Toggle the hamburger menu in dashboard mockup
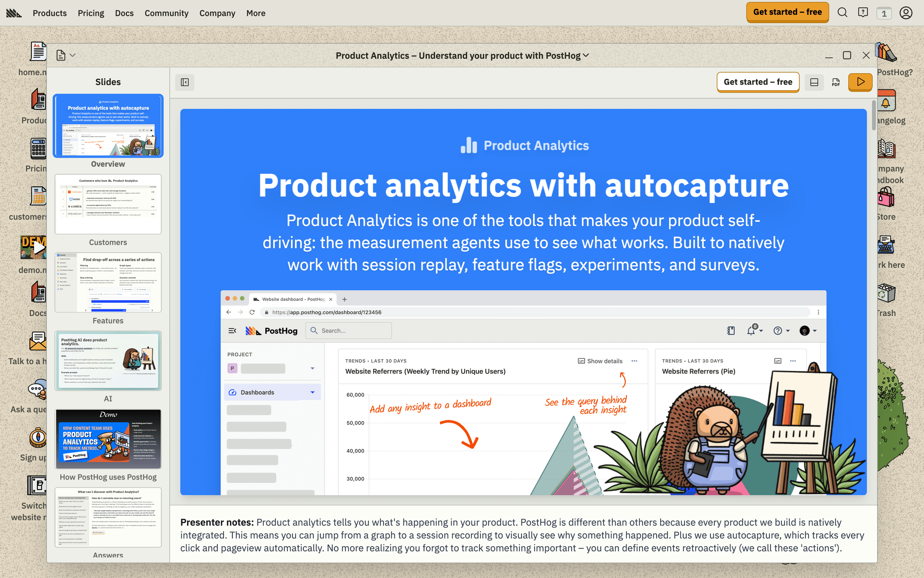Image resolution: width=924 pixels, height=578 pixels. click(232, 331)
